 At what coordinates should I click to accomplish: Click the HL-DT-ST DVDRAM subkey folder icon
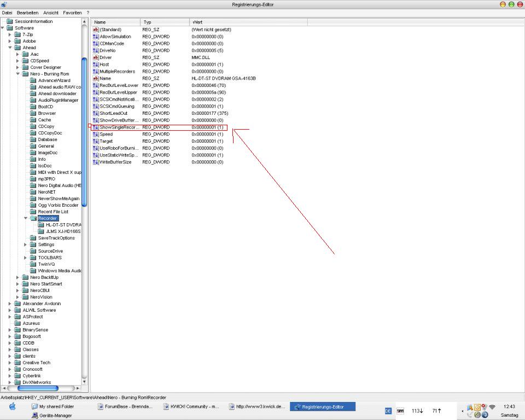click(41, 225)
